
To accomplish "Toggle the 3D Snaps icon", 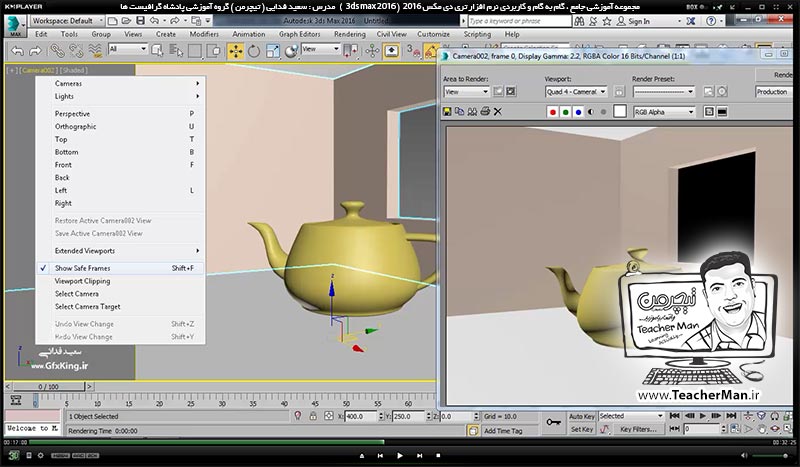I will pyautogui.click(x=413, y=51).
